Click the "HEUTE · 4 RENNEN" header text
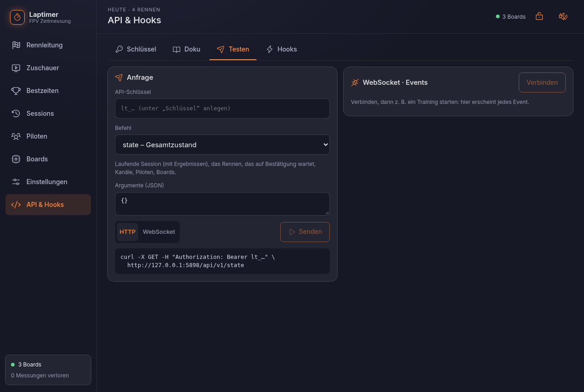 (x=134, y=10)
